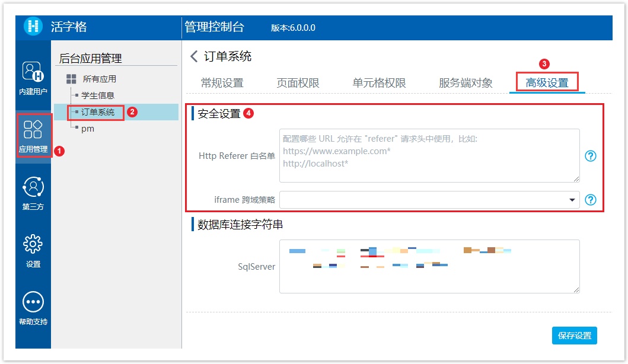The width and height of the screenshot is (628, 364).
Task: Click the 活字格 brand name text
Action: click(69, 27)
